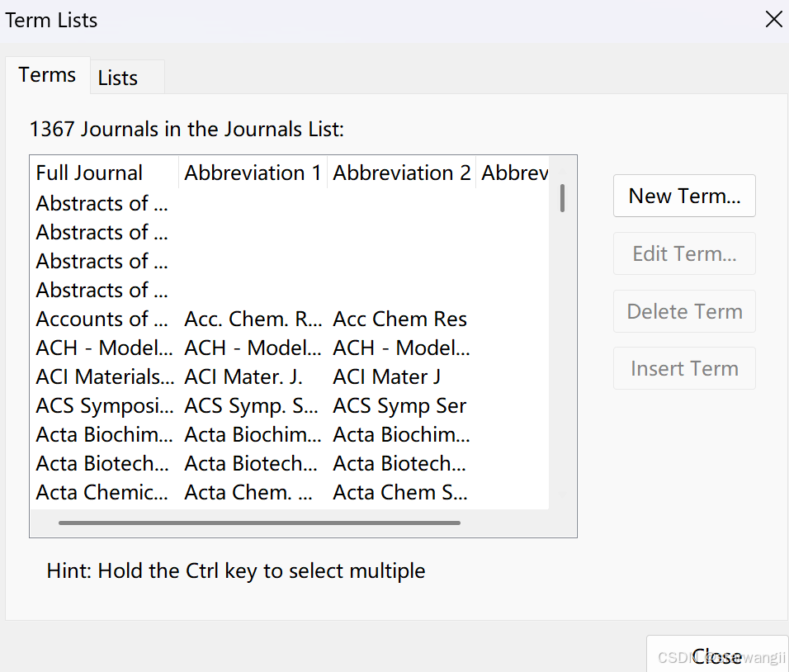Click the New Term button
The width and height of the screenshot is (789, 672).
pyautogui.click(x=684, y=196)
